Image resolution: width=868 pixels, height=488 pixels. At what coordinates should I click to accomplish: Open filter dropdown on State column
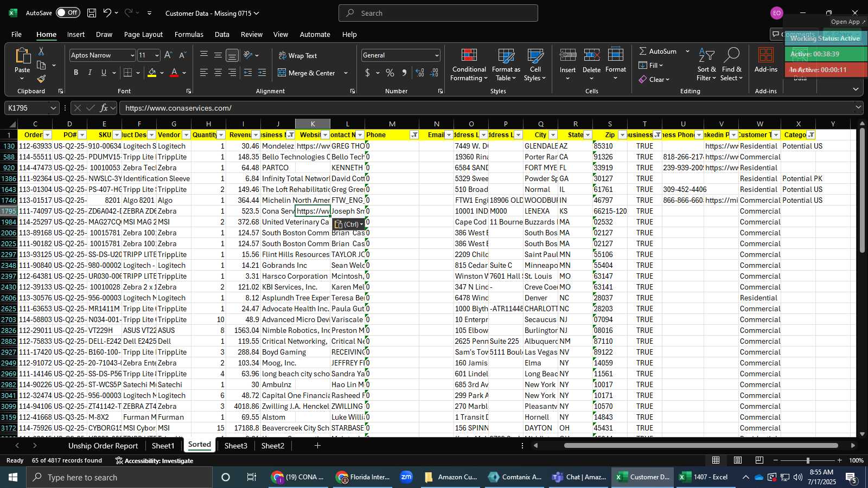coord(588,135)
